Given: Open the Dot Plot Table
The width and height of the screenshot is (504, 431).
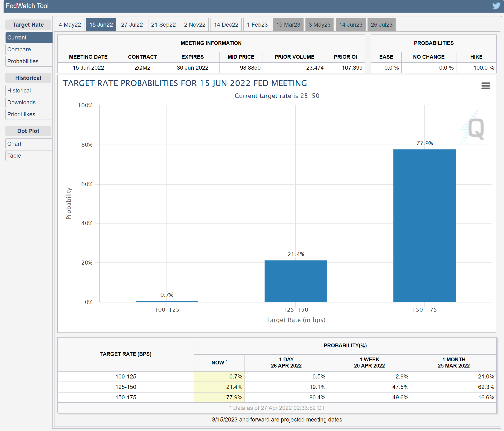Looking at the screenshot, I should 29,155.
